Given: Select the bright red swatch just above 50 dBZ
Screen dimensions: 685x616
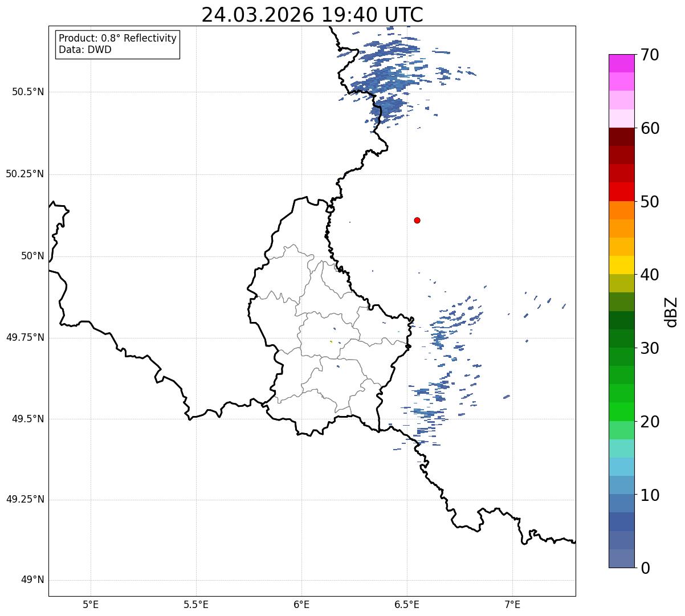Looking at the screenshot, I should (x=622, y=191).
